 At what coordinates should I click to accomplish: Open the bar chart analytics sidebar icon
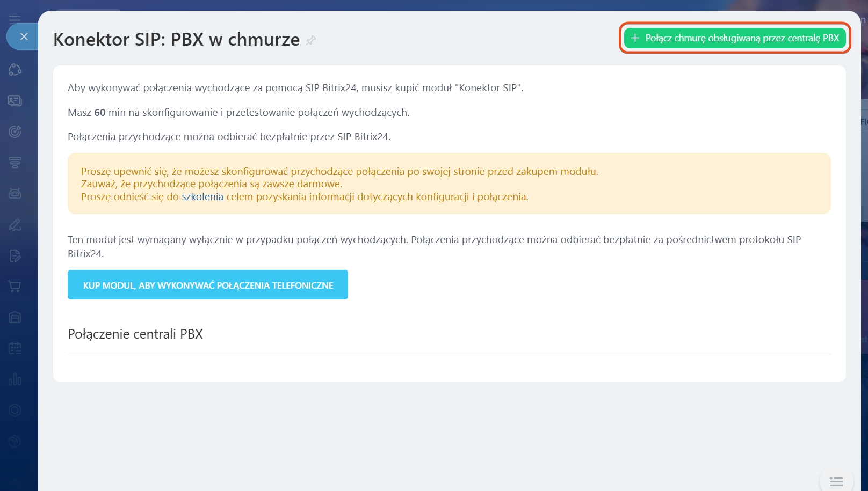point(15,379)
